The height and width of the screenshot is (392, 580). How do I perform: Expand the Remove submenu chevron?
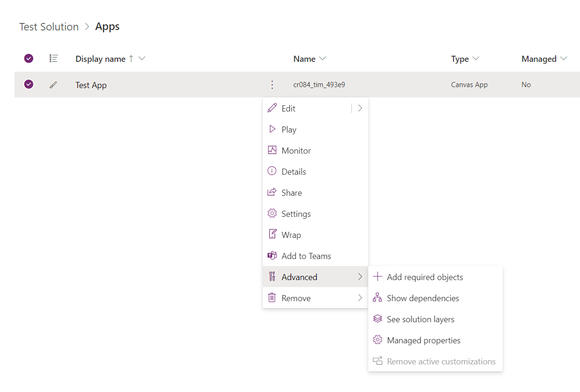click(360, 298)
